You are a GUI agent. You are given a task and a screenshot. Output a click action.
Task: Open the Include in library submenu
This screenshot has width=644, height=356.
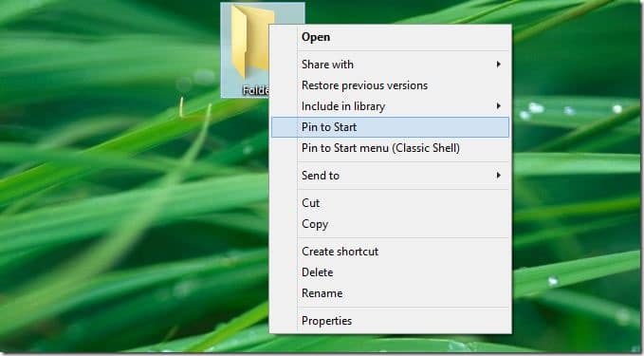[x=390, y=106]
